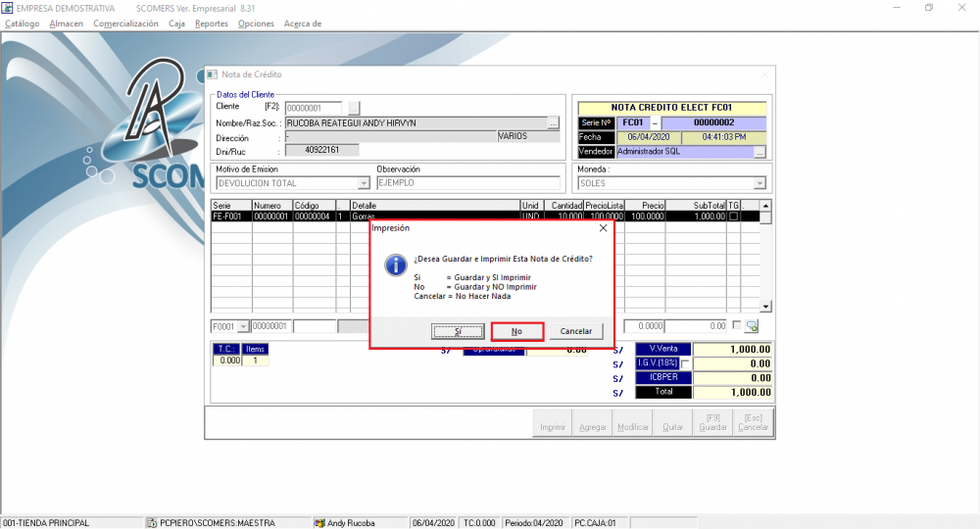980x529 pixels.
Task: Click the Modificar button
Action: (x=632, y=423)
